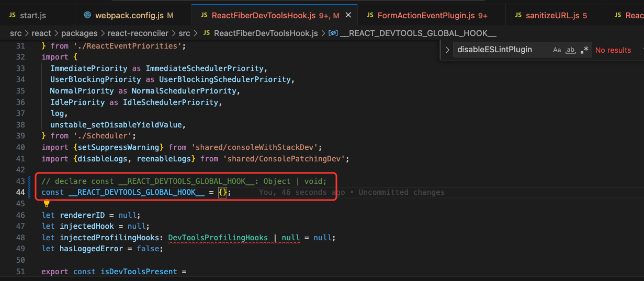The width and height of the screenshot is (644, 281).
Task: Open the packages breadcrumb folder
Action: click(x=80, y=33)
